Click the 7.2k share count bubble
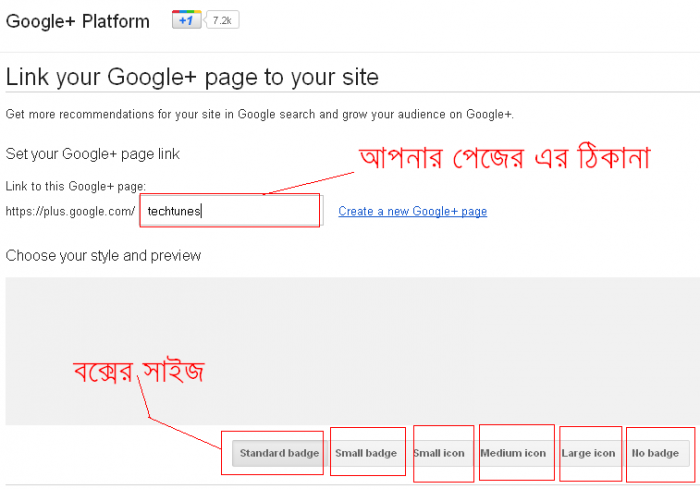700x489 pixels. [221, 20]
